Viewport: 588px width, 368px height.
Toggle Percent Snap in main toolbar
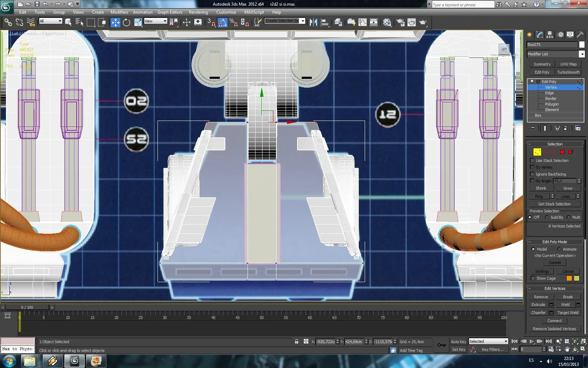point(233,22)
